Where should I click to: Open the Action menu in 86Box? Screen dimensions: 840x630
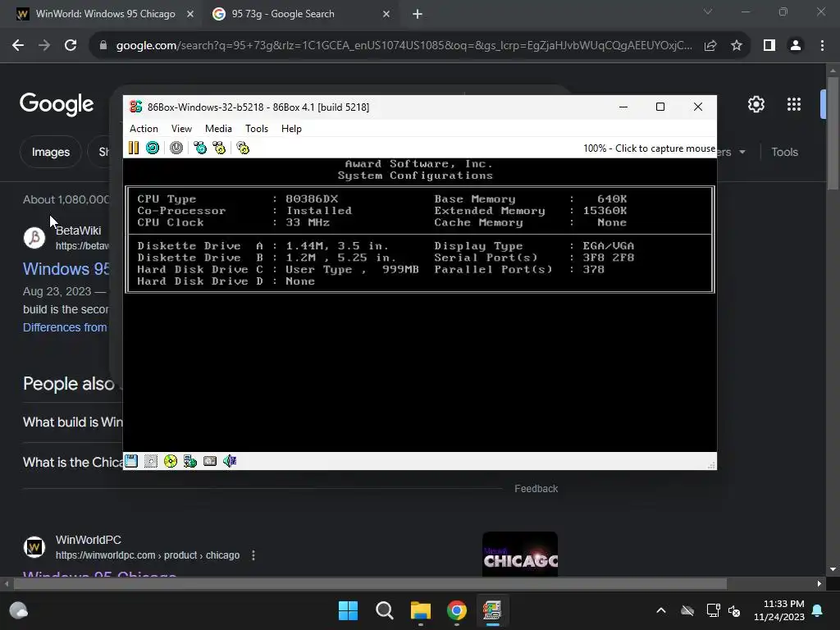[144, 129]
